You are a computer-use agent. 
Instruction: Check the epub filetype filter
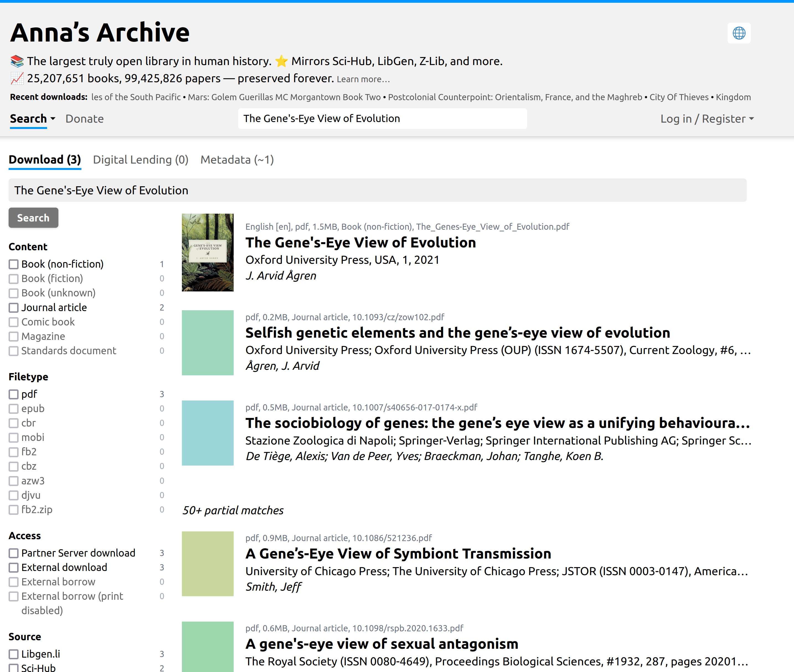pos(14,409)
